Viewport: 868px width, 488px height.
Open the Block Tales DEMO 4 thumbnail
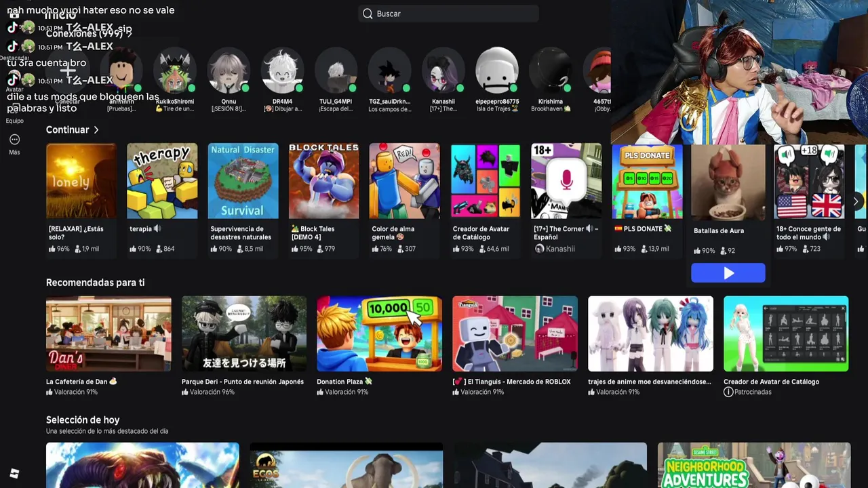click(324, 181)
